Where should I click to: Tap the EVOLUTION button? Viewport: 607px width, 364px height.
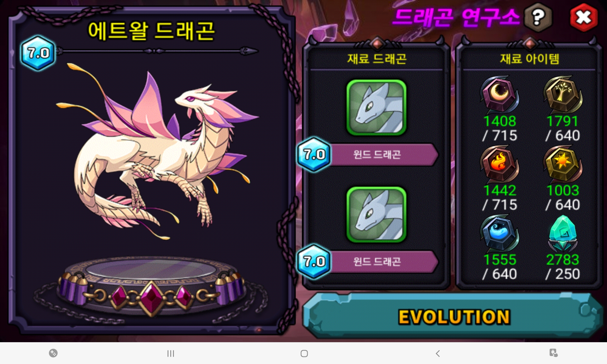[453, 316]
